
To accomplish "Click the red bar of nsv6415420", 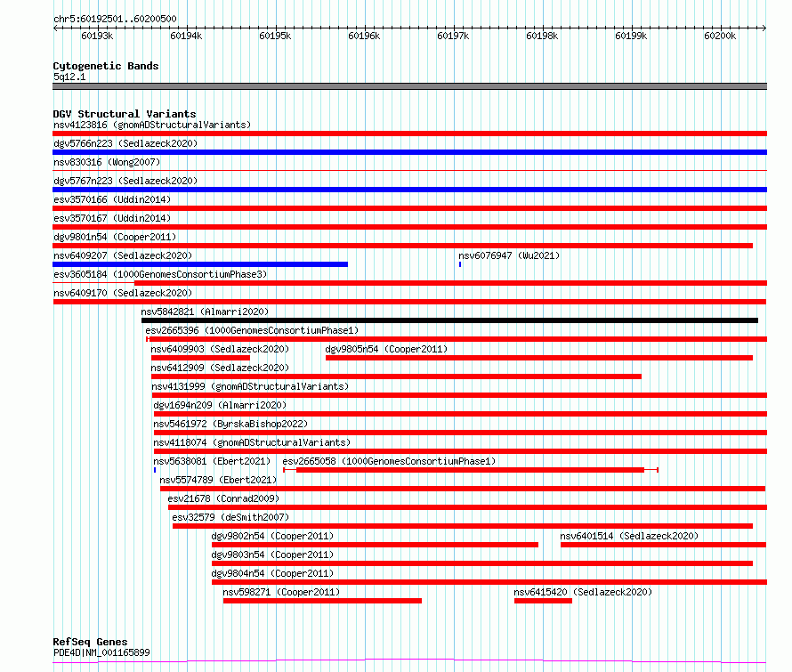I will [543, 601].
